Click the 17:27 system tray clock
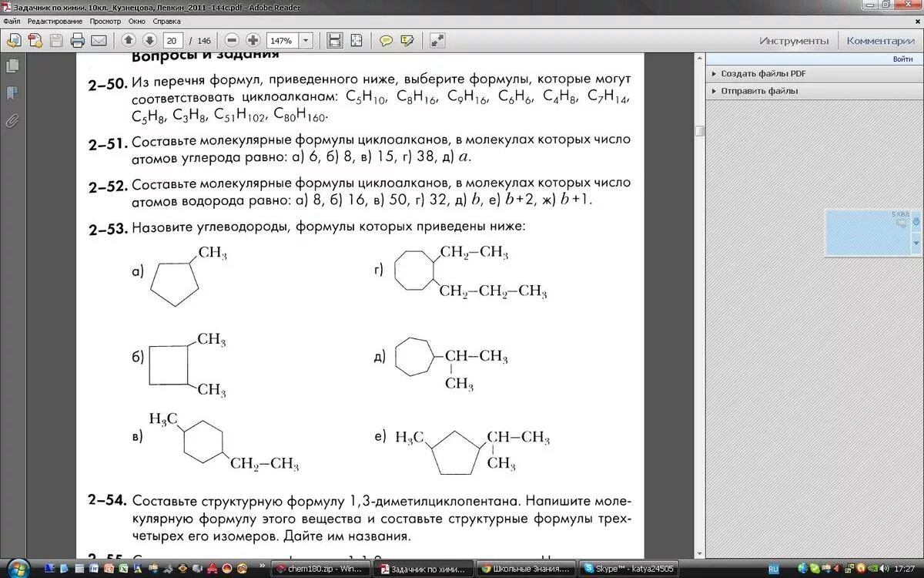The image size is (924, 578). point(905,569)
